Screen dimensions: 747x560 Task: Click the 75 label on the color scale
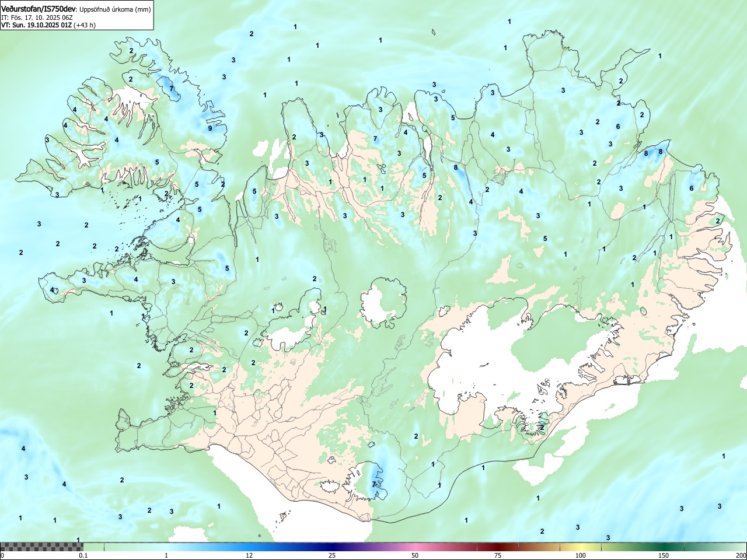pos(498,555)
